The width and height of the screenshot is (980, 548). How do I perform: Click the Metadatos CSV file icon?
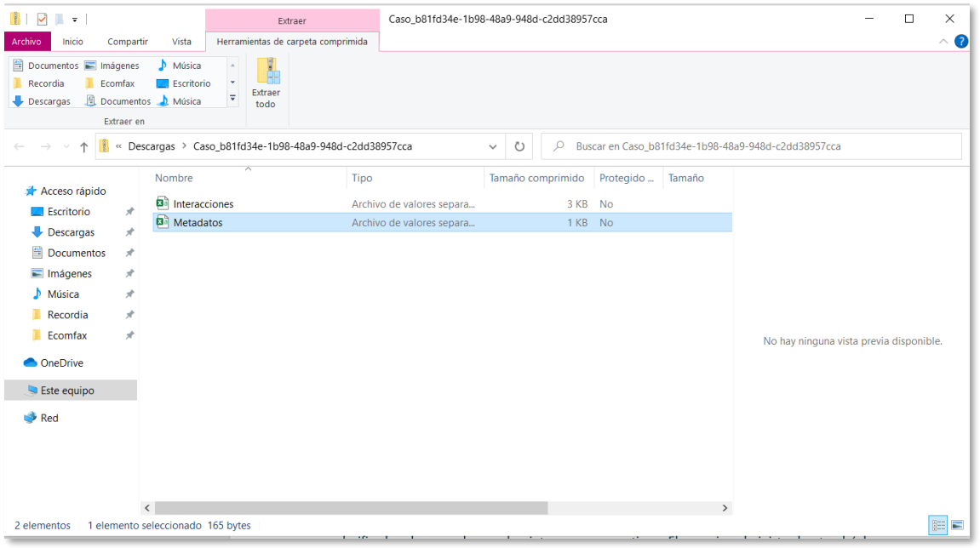click(163, 222)
